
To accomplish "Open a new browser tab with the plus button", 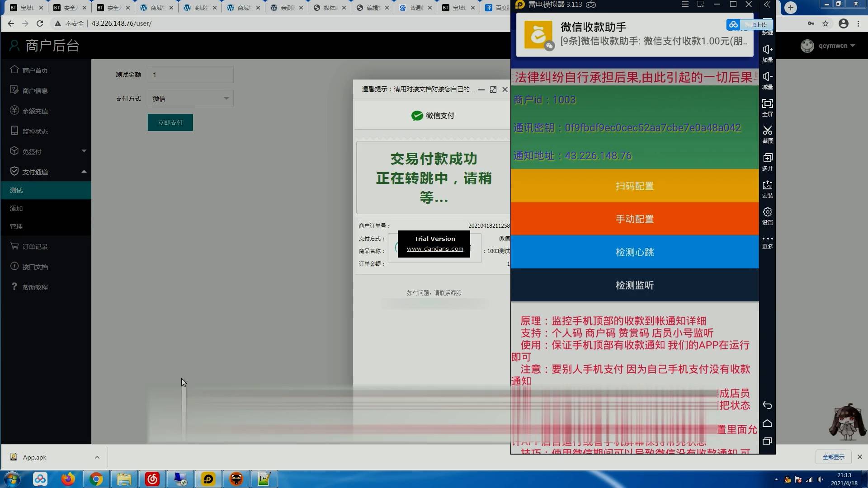I will click(790, 8).
